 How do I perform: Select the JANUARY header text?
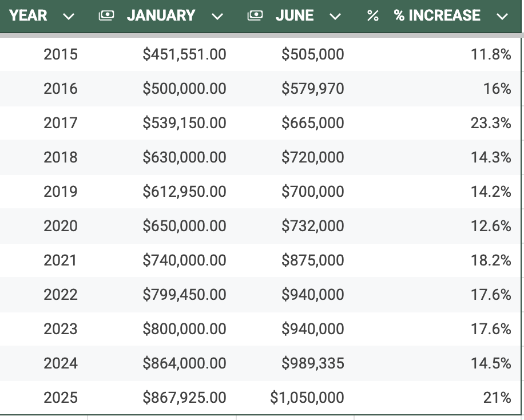(x=161, y=15)
